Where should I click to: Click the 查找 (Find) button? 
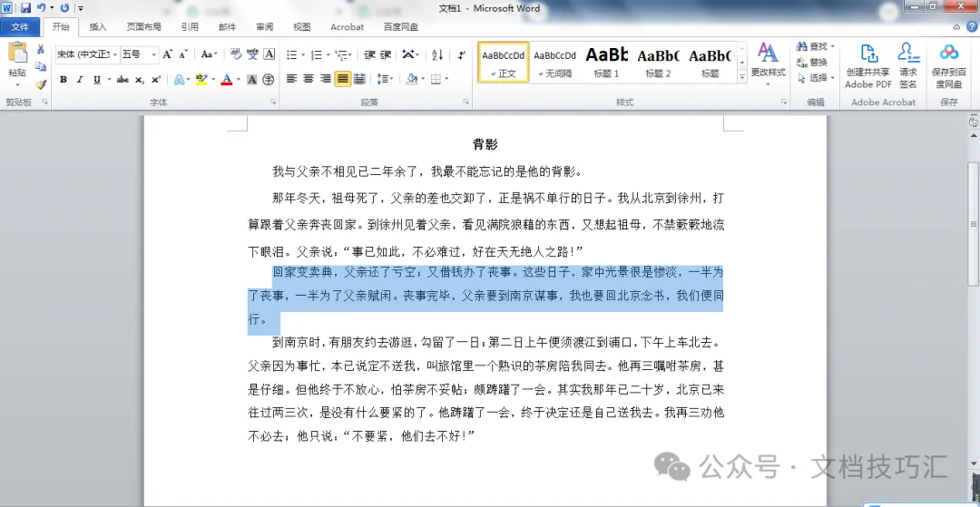[816, 46]
